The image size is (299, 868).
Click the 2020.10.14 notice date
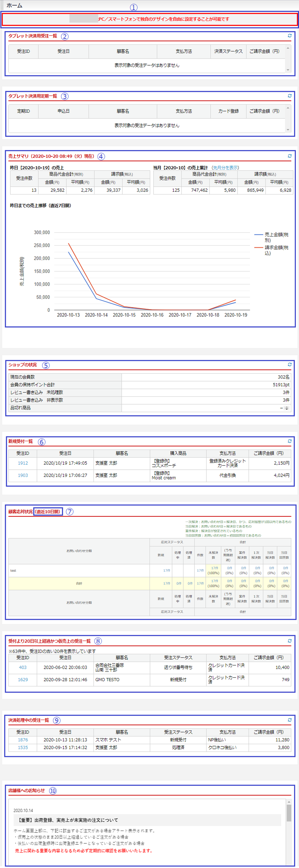coord(23,810)
